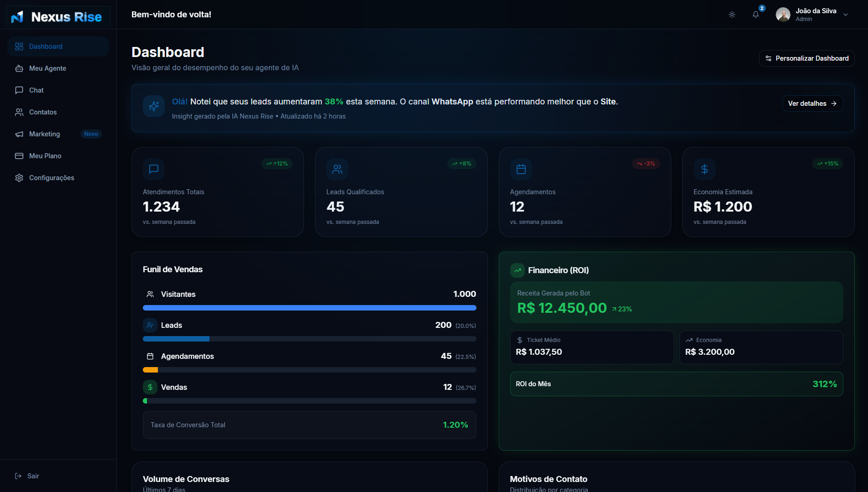Click the Agendamentos calendar card icon
This screenshot has width=868, height=492.
click(521, 169)
